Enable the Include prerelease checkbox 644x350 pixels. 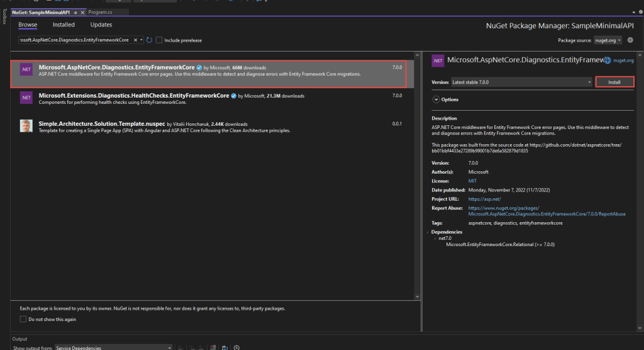159,40
